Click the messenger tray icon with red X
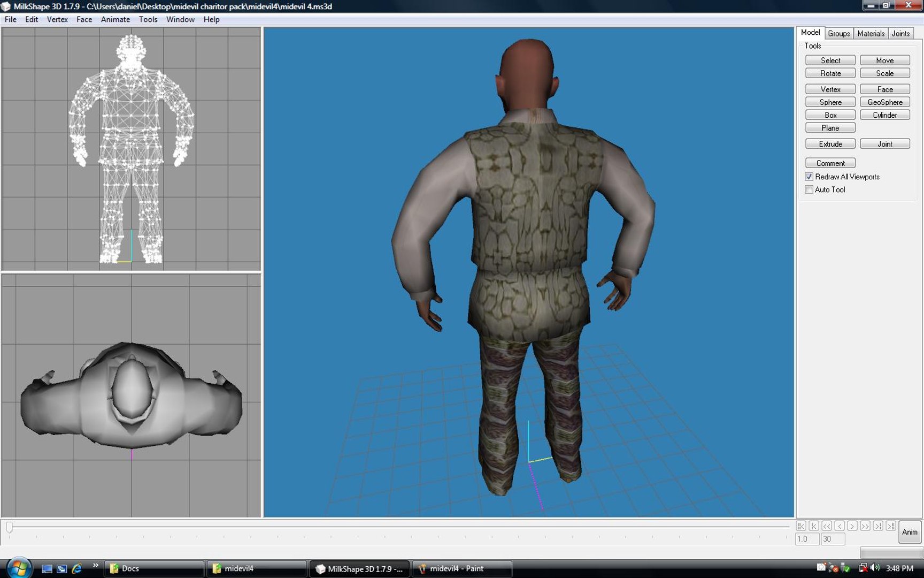 (x=833, y=568)
